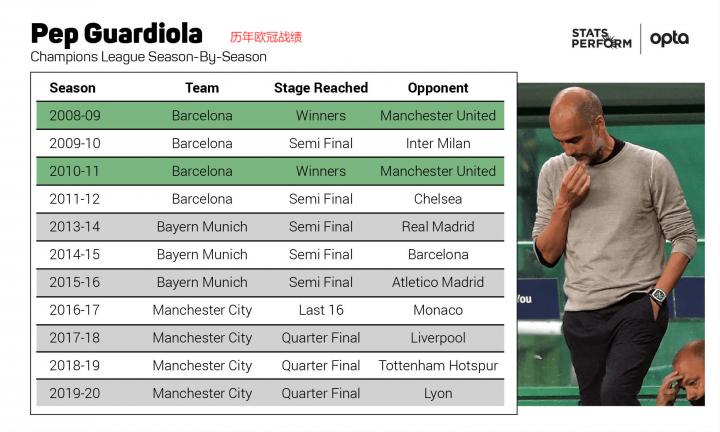Select Real Madrid opponent cell

point(438,227)
